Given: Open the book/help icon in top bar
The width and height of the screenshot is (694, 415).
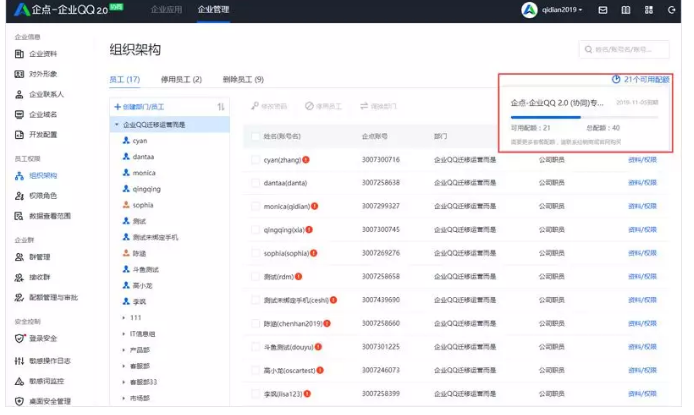Looking at the screenshot, I should point(626,10).
